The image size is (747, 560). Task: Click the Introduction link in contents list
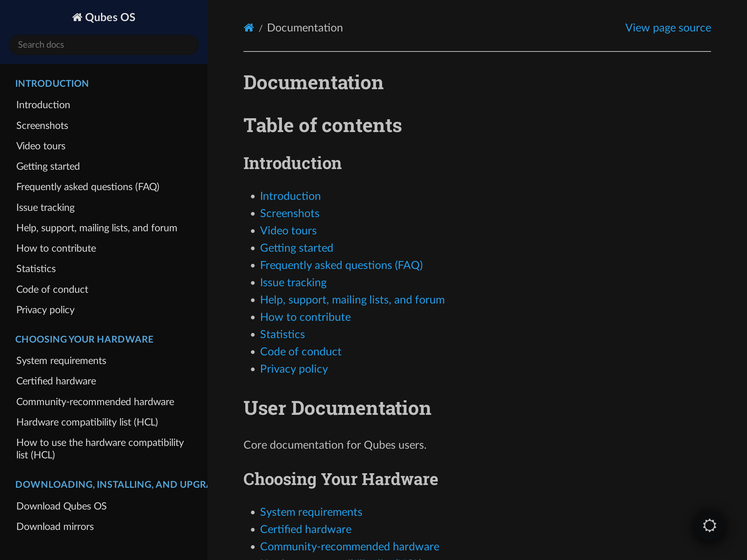(x=290, y=196)
